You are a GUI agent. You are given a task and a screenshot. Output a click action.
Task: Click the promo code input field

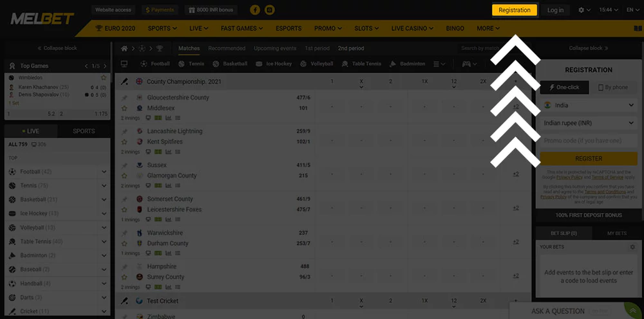pyautogui.click(x=589, y=141)
